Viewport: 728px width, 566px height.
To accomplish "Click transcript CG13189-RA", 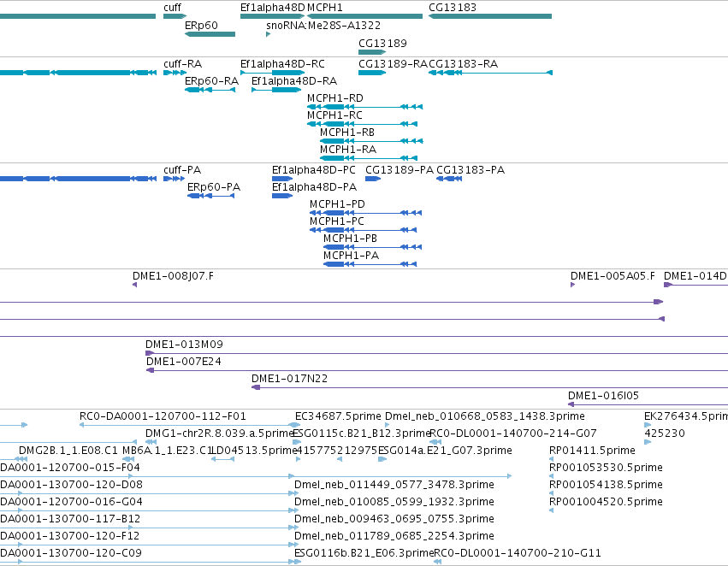I will click(393, 63).
